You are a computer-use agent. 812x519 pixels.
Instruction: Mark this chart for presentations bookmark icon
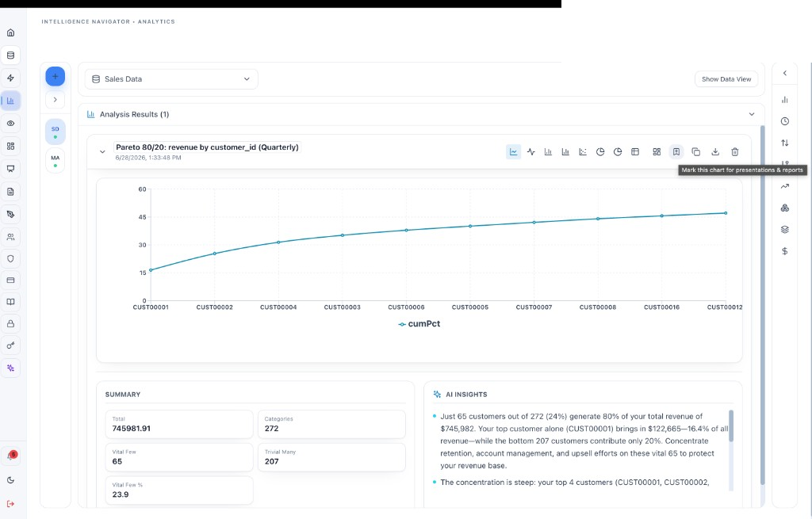point(676,151)
